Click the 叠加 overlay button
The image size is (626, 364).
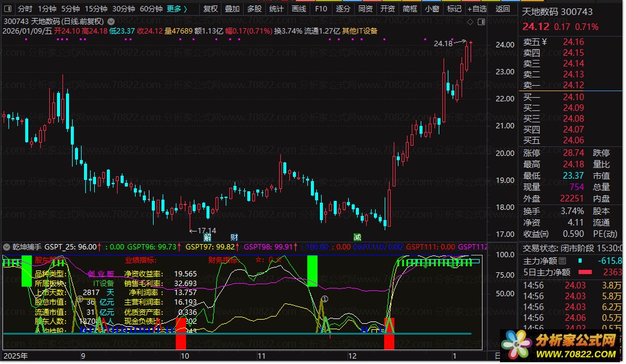pyautogui.click(x=232, y=8)
